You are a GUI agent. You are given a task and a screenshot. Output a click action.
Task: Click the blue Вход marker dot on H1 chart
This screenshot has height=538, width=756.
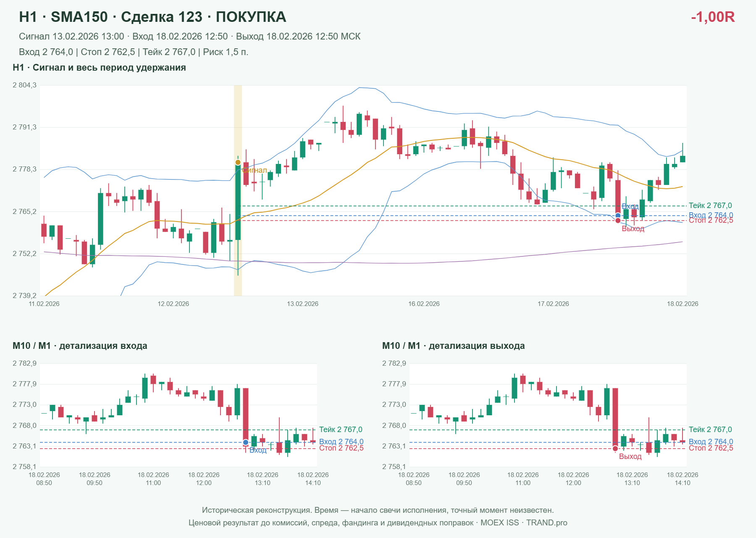(618, 216)
